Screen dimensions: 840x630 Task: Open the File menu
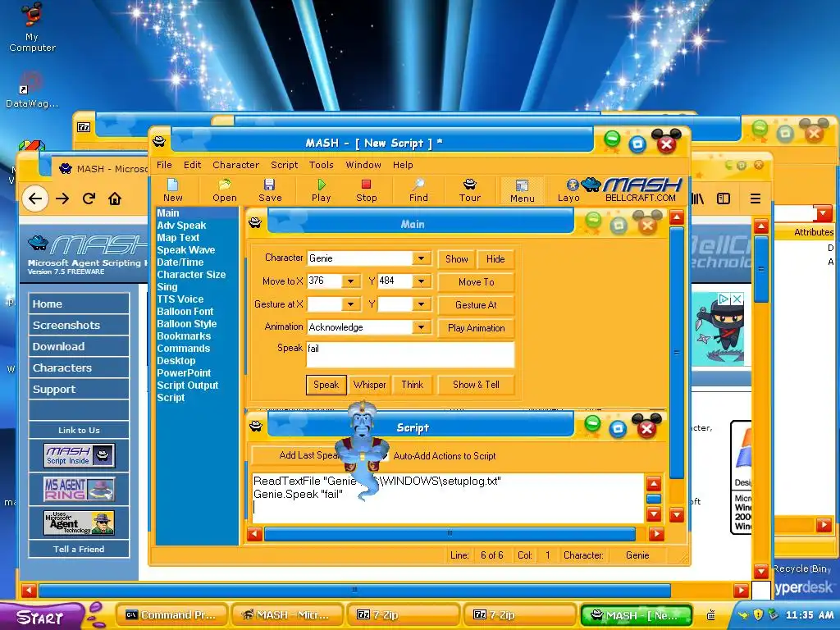164,165
